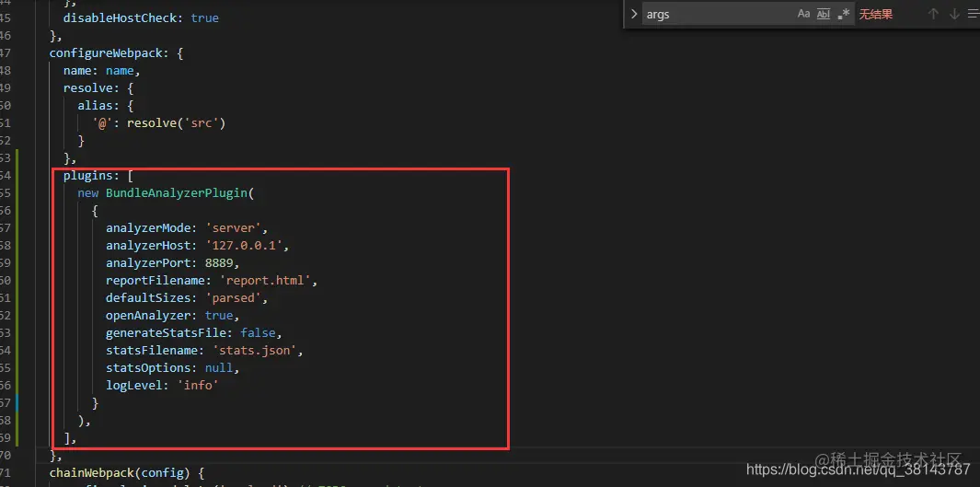980x487 pixels.
Task: Click the 'info' logLevel value
Action: coord(198,386)
